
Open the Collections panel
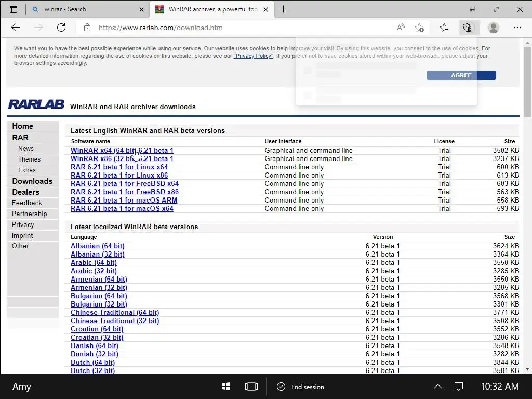tap(468, 28)
